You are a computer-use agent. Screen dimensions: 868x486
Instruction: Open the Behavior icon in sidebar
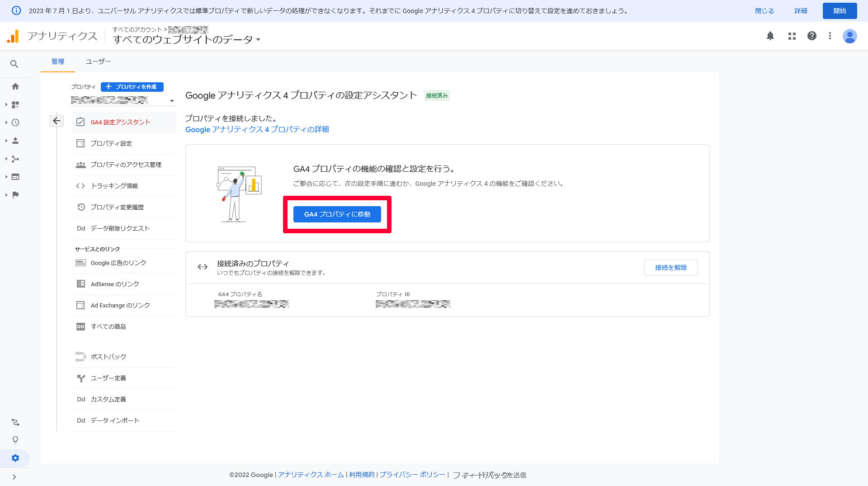15,177
